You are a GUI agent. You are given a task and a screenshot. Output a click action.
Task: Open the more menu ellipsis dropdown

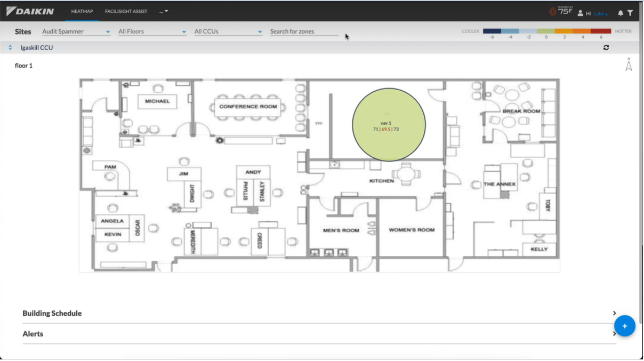164,11
